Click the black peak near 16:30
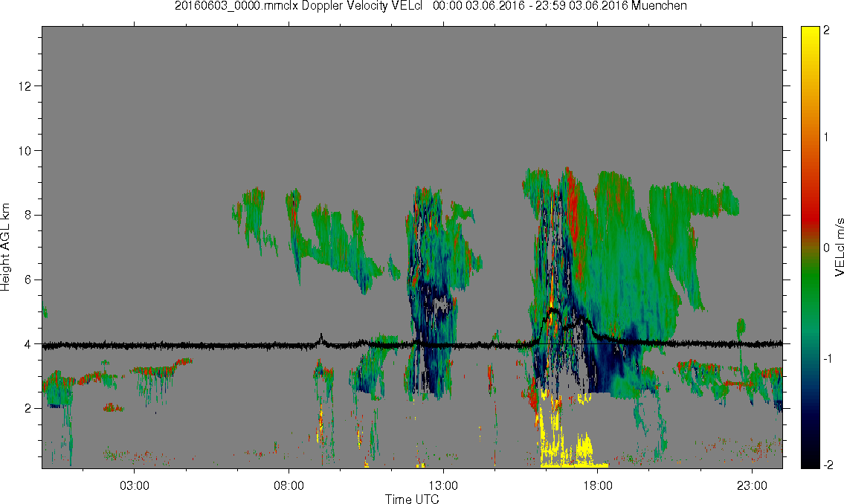The width and height of the screenshot is (844, 504). 553,311
